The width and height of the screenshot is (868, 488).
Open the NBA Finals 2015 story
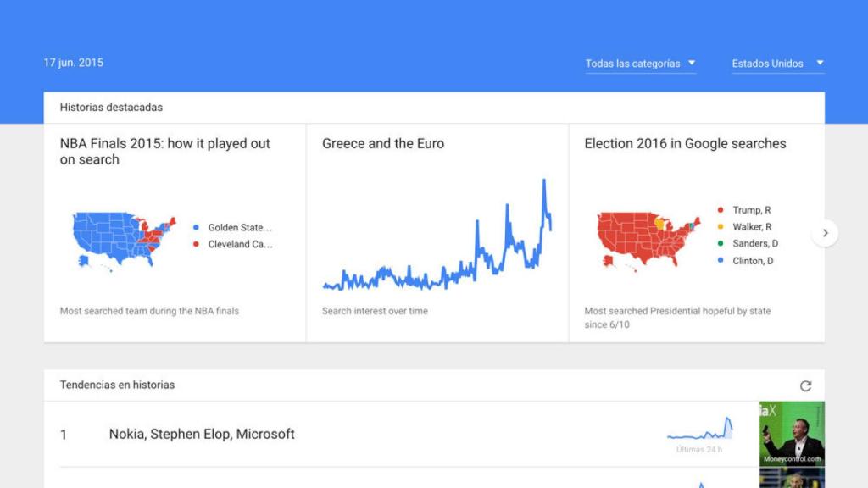pyautogui.click(x=164, y=151)
